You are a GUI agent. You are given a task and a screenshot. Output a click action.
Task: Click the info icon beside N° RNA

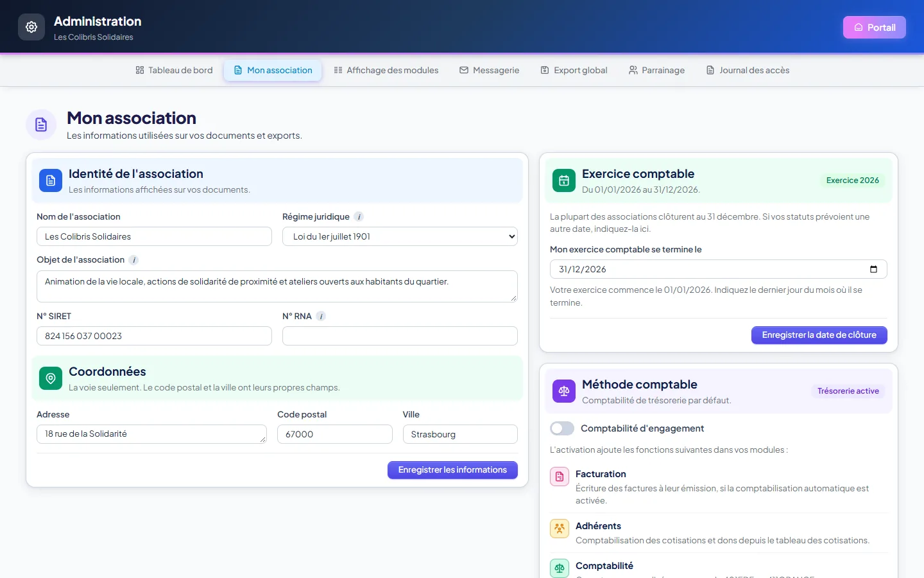coord(321,317)
